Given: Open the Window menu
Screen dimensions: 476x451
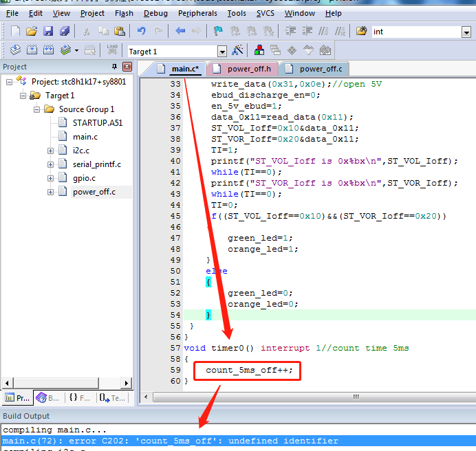Looking at the screenshot, I should click(x=300, y=13).
